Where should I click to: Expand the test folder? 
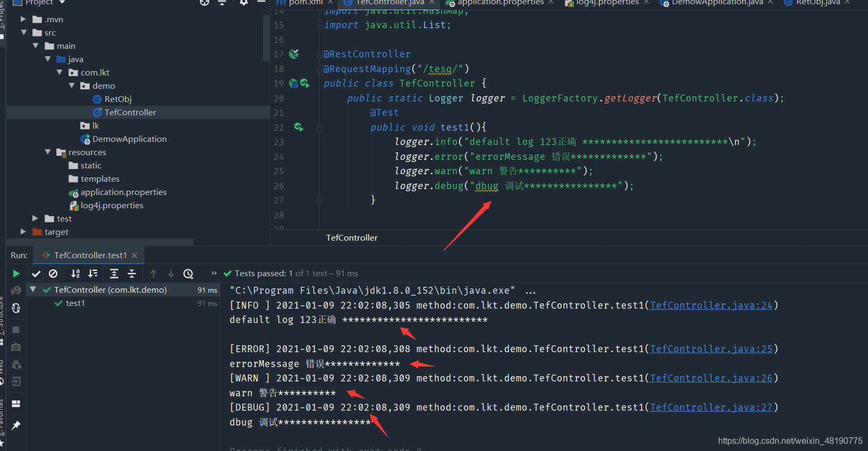(x=35, y=218)
